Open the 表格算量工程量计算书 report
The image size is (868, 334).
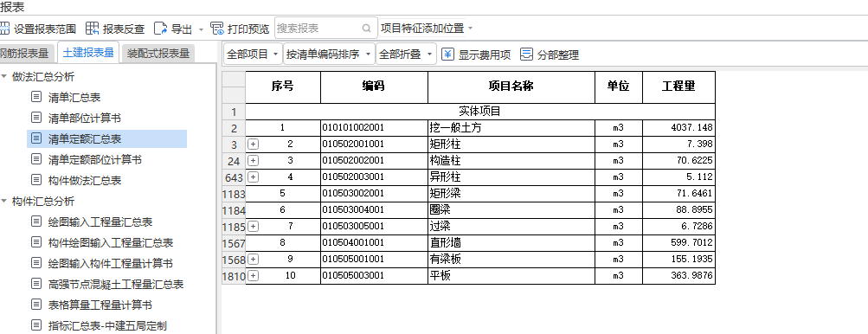[x=100, y=305]
